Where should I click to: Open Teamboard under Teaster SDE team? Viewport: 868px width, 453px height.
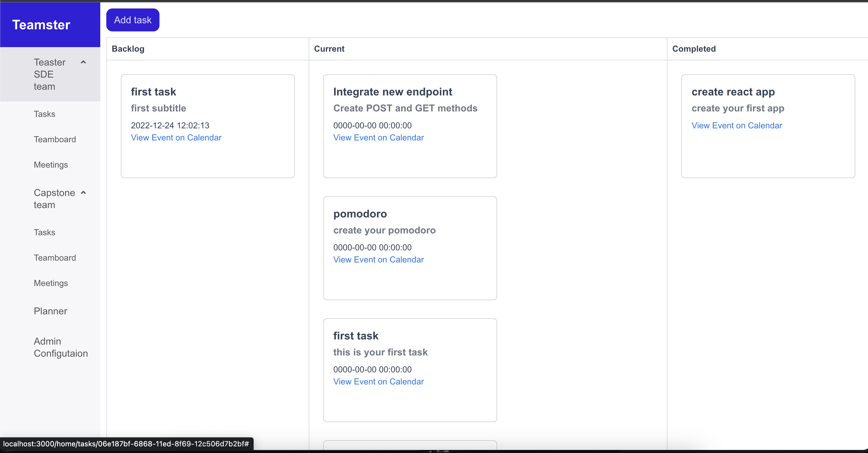pyautogui.click(x=55, y=139)
